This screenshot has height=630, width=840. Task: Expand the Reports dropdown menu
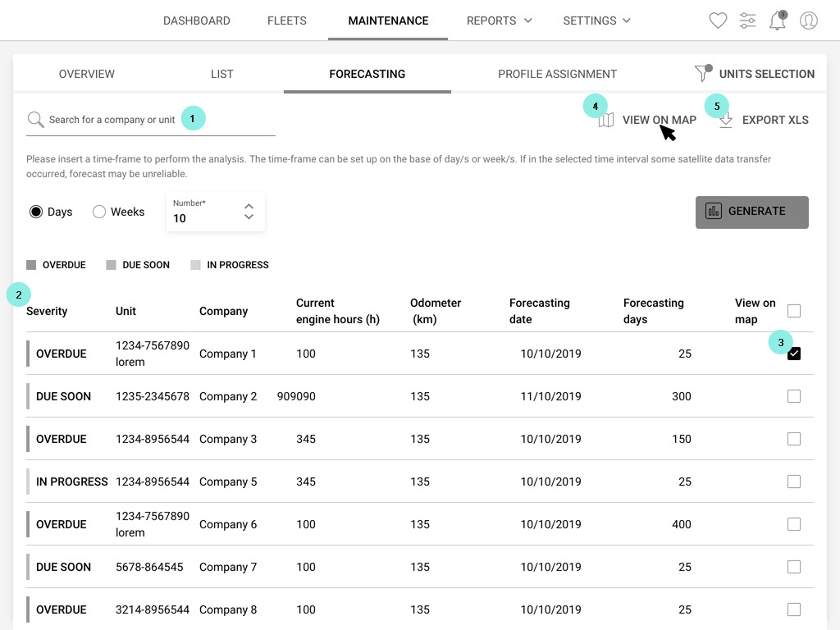pyautogui.click(x=500, y=21)
